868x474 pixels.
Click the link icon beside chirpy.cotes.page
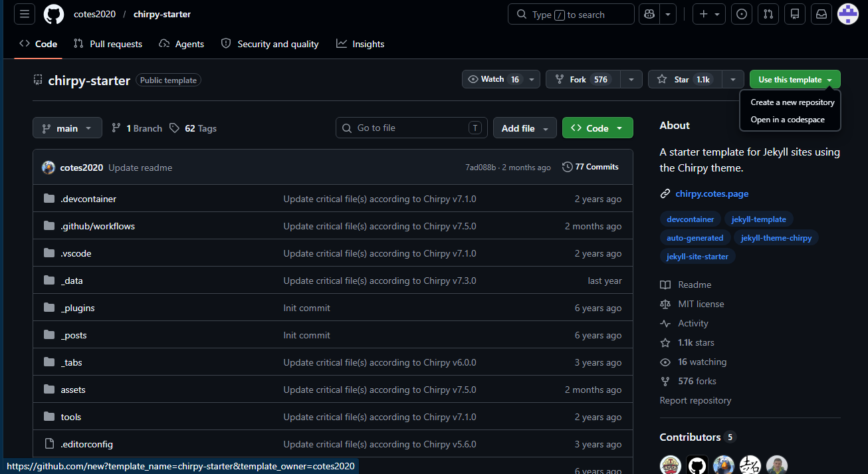pos(665,194)
